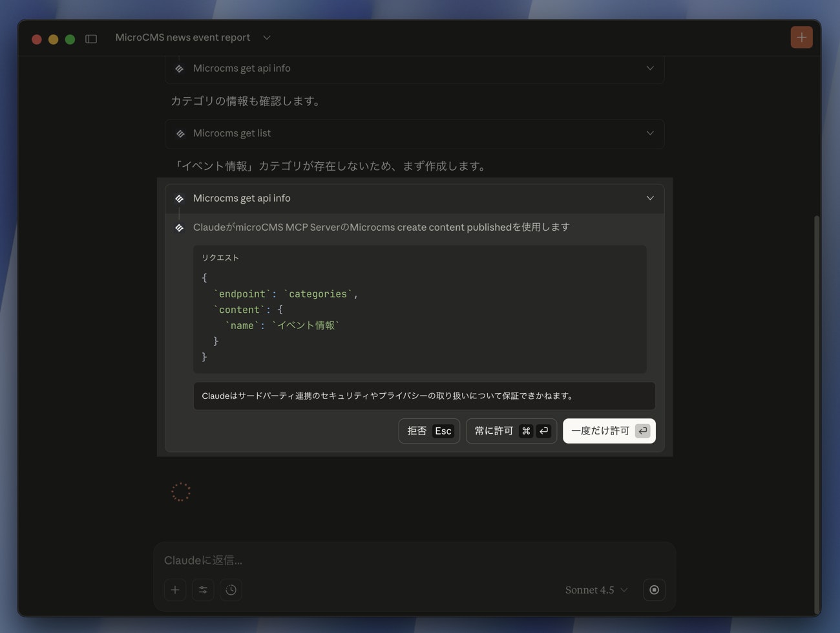Select the リクエスト JSON request block
The image size is (840, 633).
point(419,308)
